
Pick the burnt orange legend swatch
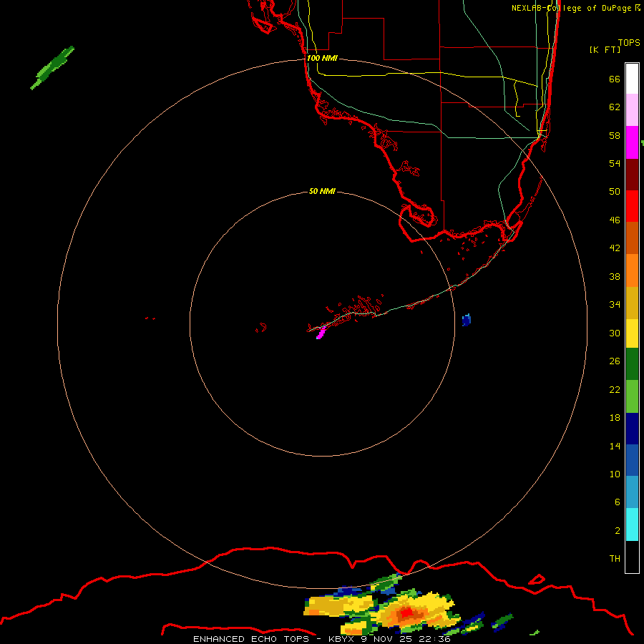pyautogui.click(x=632, y=238)
